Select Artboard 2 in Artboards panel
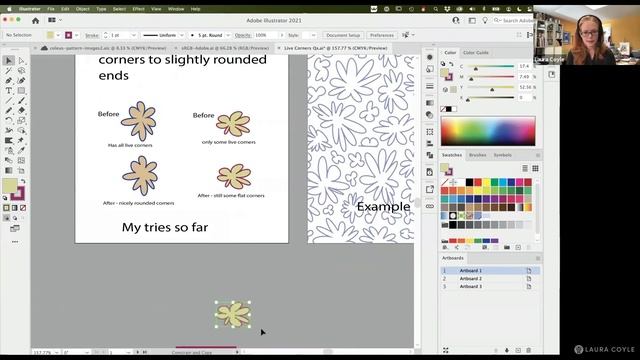Screen dimensions: 640x360 pos(490,278)
